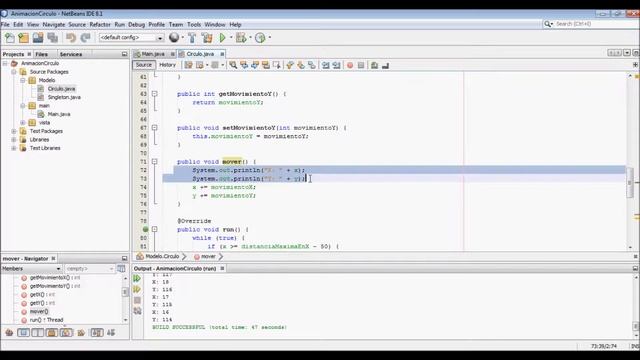Click mover in the breadcrumb bar
Image resolution: width=640 pixels, height=360 pixels.
(208, 256)
